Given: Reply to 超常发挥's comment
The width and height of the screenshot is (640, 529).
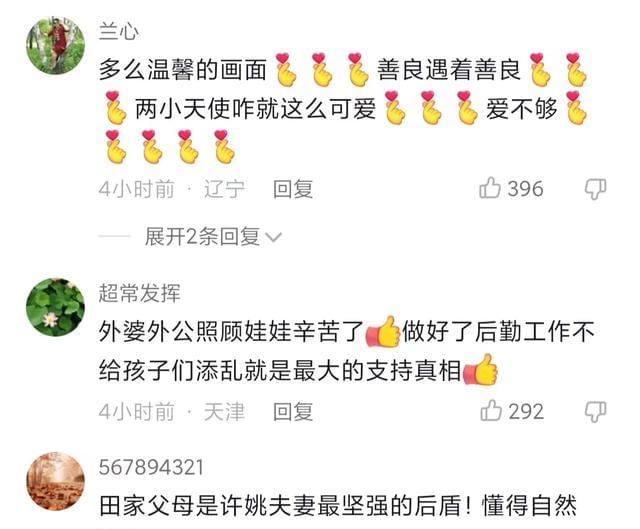Looking at the screenshot, I should pyautogui.click(x=293, y=411).
